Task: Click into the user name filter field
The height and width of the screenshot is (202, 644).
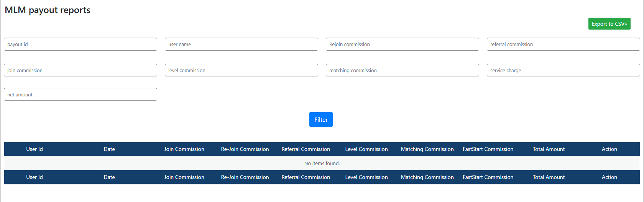Action: click(x=242, y=44)
